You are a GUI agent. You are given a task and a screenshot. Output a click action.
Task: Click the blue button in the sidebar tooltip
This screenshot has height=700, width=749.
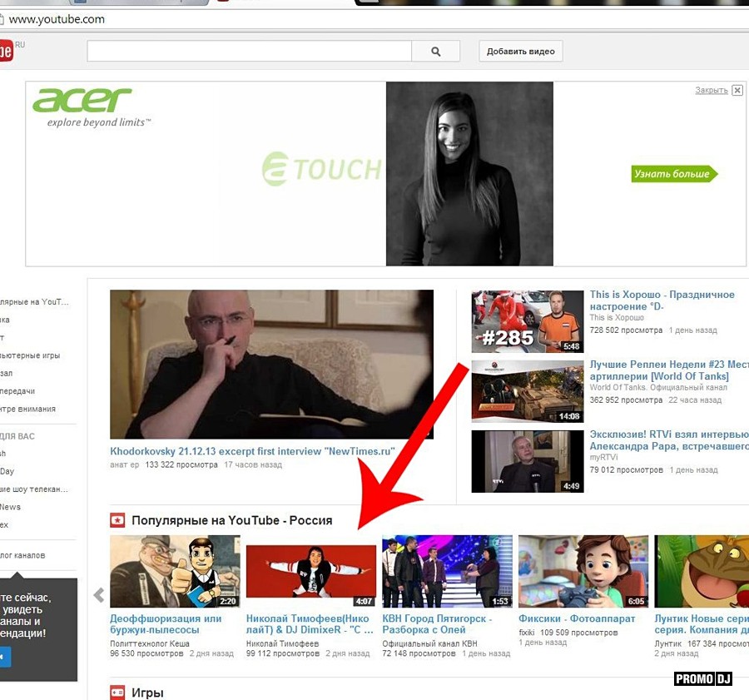click(5, 657)
